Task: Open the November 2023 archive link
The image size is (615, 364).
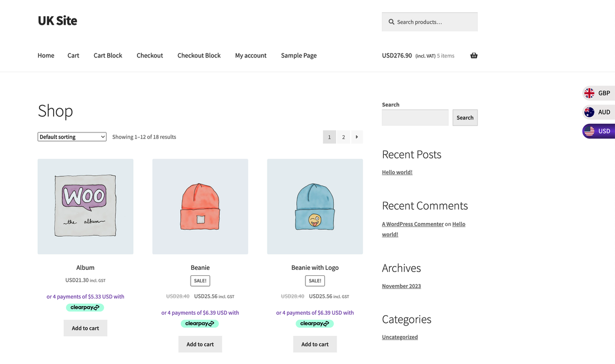Action: (401, 286)
